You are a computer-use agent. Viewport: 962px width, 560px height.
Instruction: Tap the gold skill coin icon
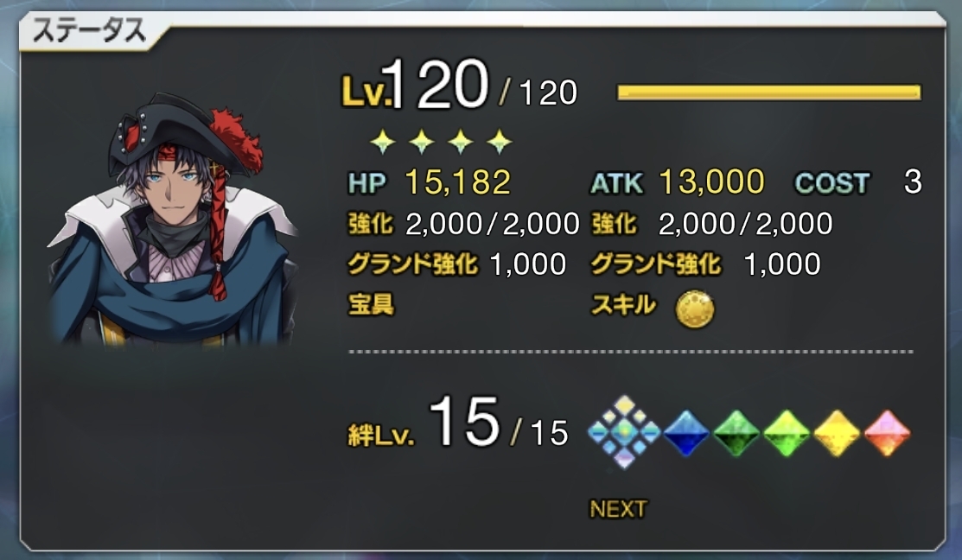(695, 309)
